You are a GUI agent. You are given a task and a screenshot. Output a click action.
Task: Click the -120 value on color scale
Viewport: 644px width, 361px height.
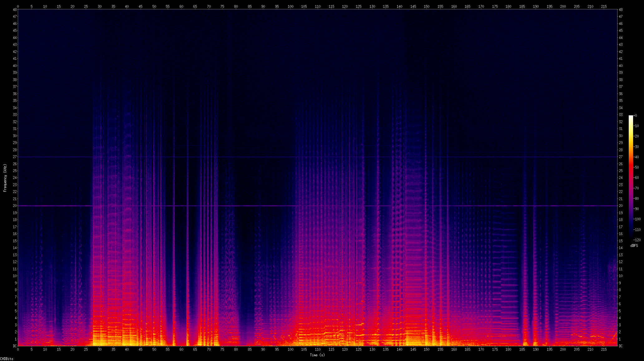(x=637, y=240)
